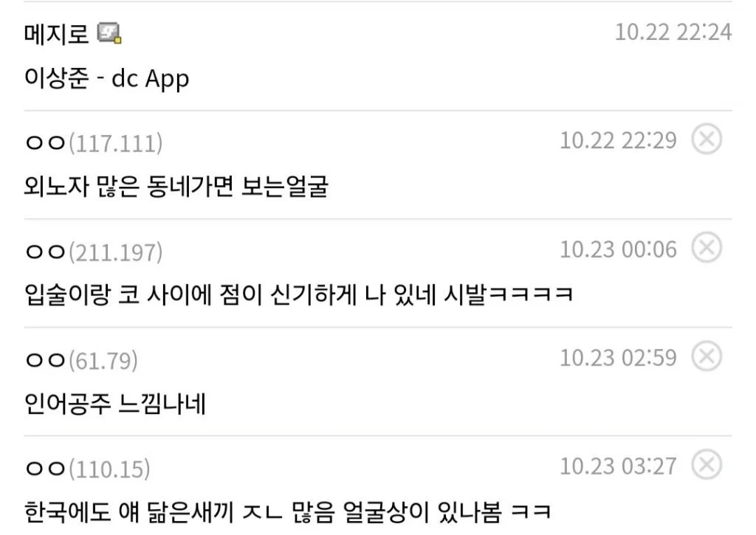Click the 10.22 22:24 timestamp
This screenshot has height=535, width=756.
coord(673,32)
